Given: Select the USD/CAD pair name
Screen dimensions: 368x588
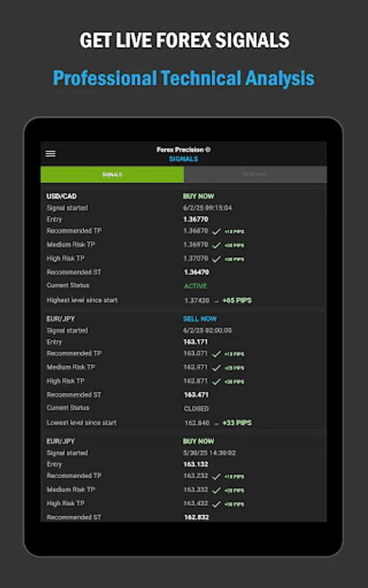Looking at the screenshot, I should coord(61,196).
